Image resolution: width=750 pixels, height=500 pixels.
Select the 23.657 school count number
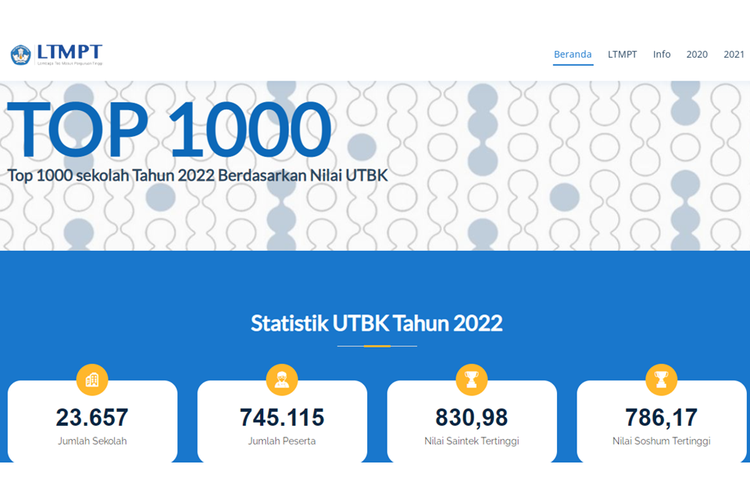tap(92, 417)
